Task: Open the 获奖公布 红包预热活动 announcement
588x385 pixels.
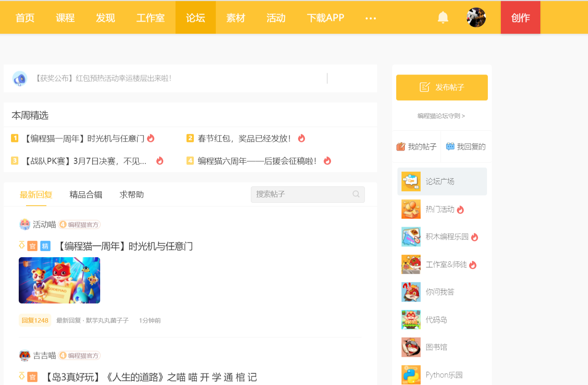Action: coord(103,79)
